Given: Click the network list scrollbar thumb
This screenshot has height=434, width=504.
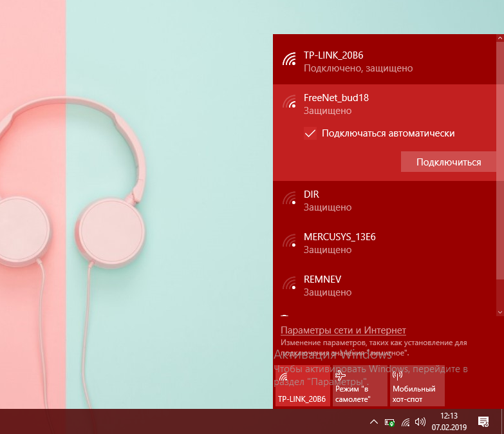Looking at the screenshot, I should pyautogui.click(x=500, y=161).
